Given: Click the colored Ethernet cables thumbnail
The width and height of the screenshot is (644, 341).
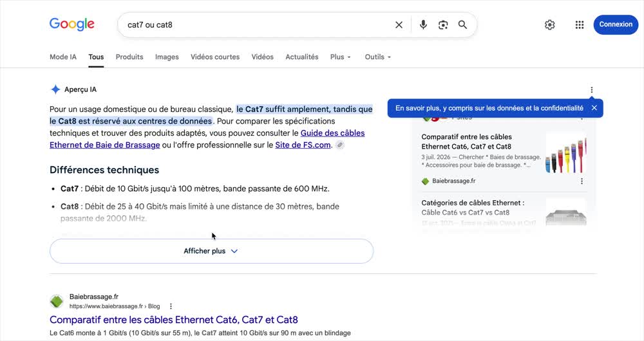Looking at the screenshot, I should 566,153.
